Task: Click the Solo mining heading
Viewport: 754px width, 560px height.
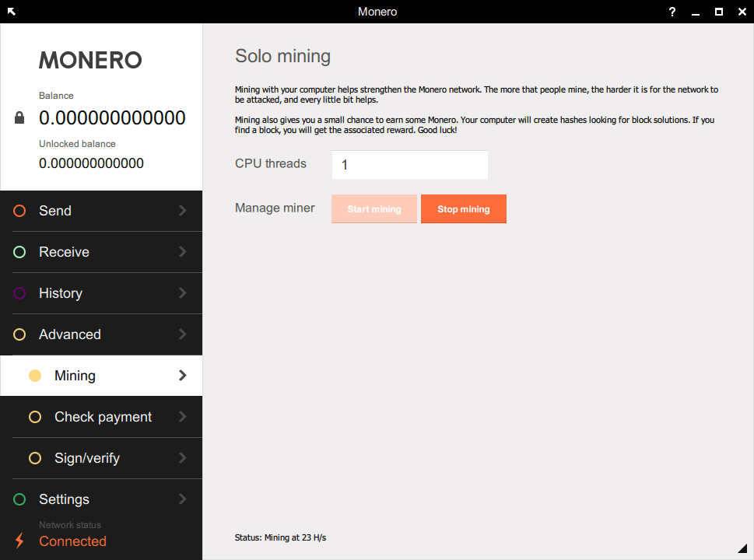Action: (x=282, y=56)
